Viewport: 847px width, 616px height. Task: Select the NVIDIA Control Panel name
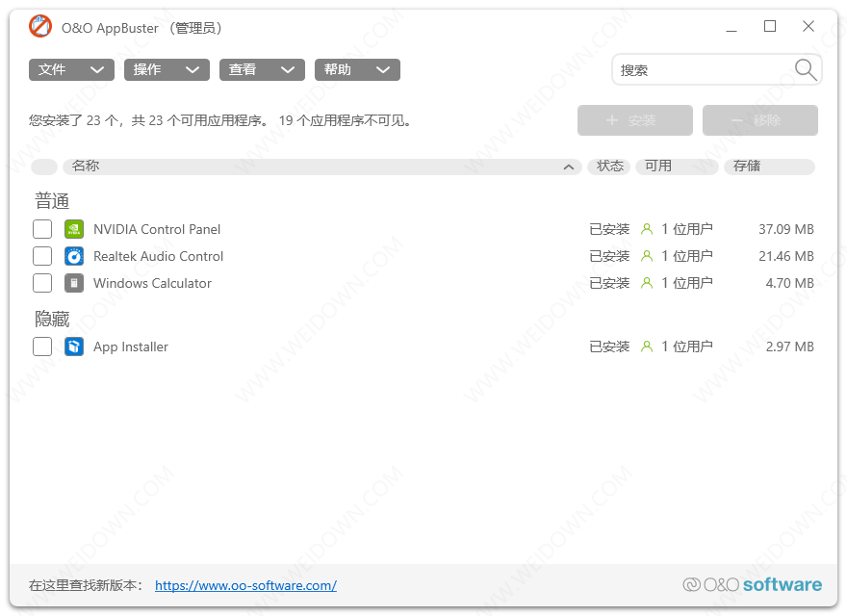tap(157, 229)
